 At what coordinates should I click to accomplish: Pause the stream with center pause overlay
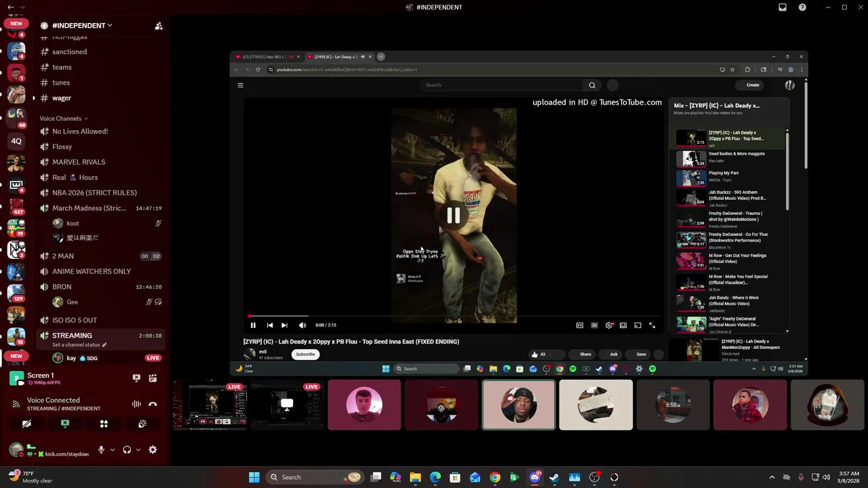453,216
